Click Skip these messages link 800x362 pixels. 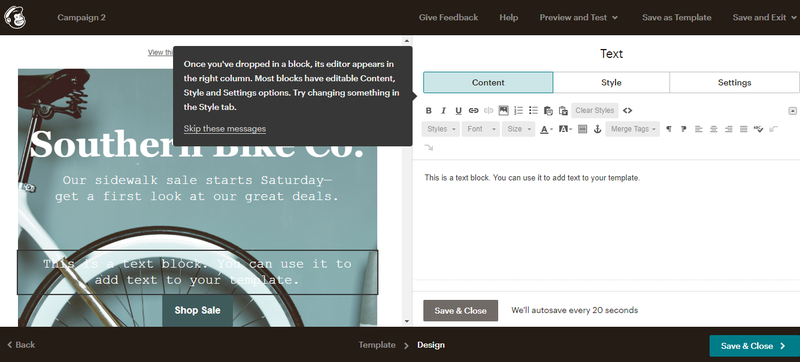(x=224, y=128)
